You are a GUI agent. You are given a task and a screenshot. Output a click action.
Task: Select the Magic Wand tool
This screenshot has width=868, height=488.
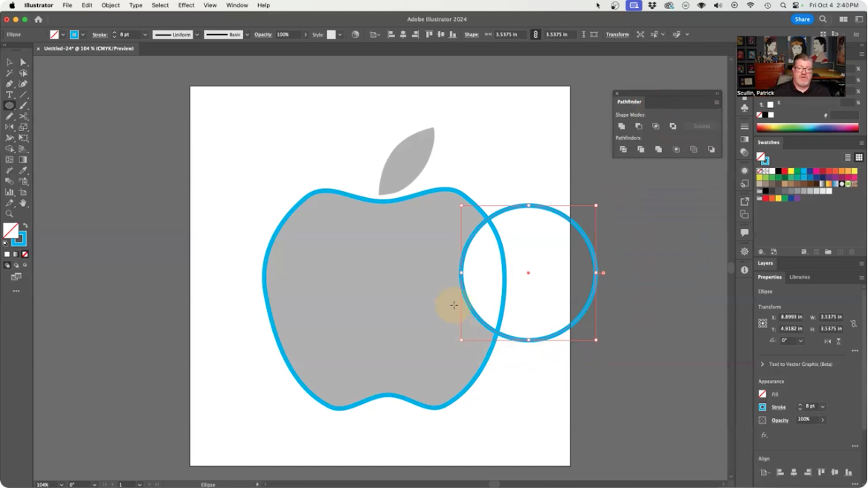click(10, 73)
